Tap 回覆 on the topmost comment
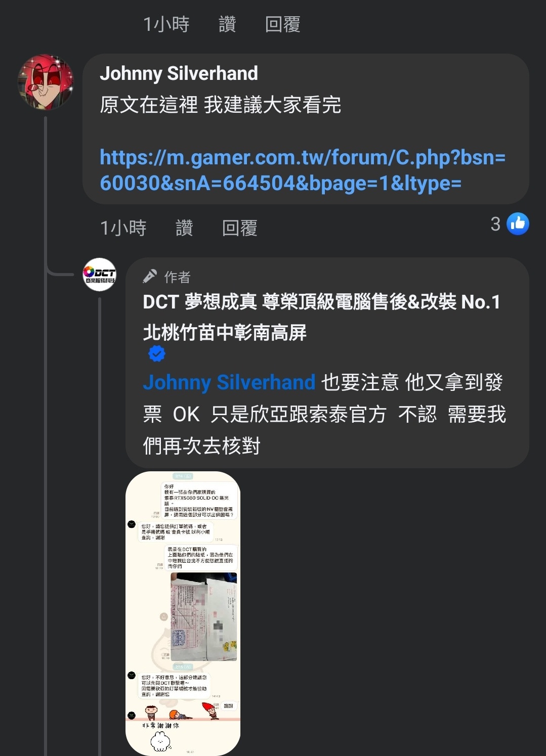The image size is (546, 756). coord(283,24)
